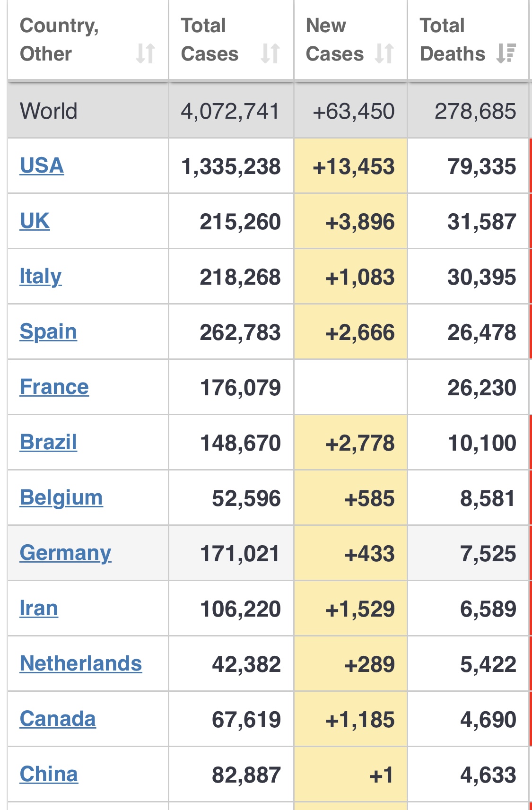View France details link
Image resolution: width=532 pixels, height=810 pixels.
pyautogui.click(x=54, y=387)
